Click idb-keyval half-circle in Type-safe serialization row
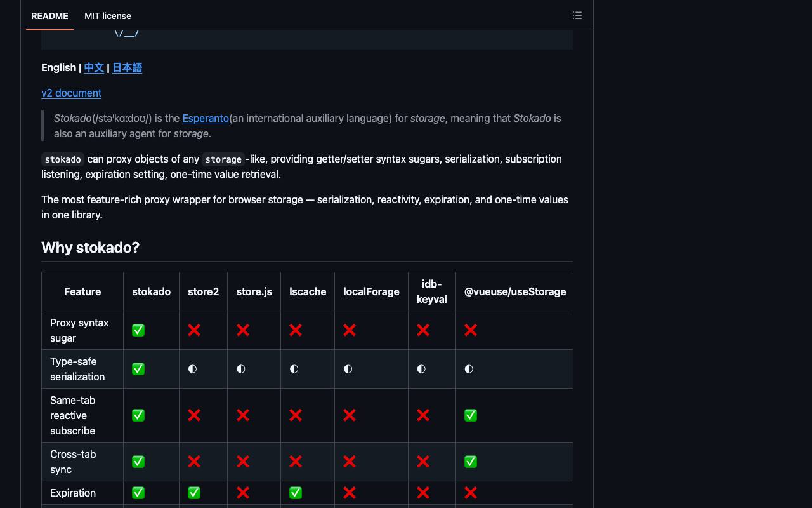The height and width of the screenshot is (508, 812). [x=421, y=369]
